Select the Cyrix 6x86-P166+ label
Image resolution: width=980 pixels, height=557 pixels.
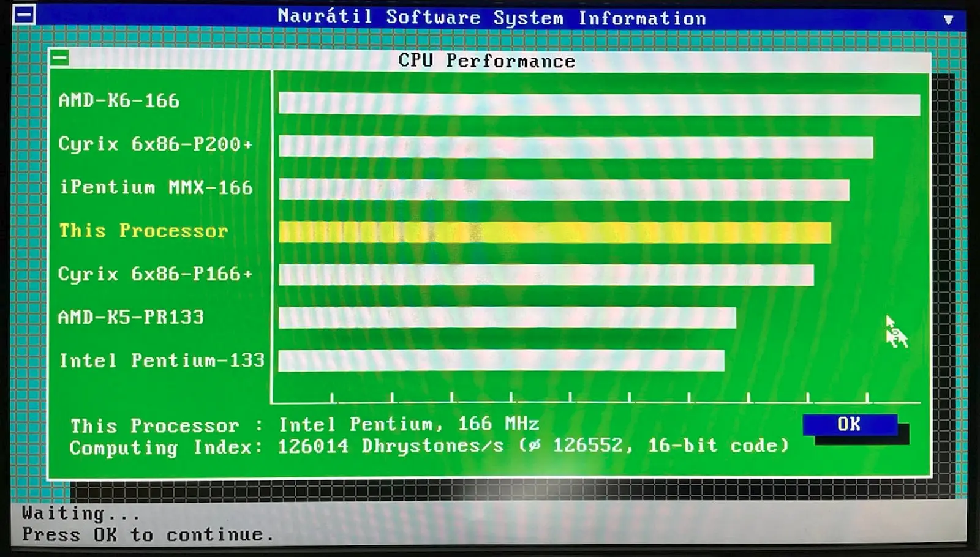point(156,274)
